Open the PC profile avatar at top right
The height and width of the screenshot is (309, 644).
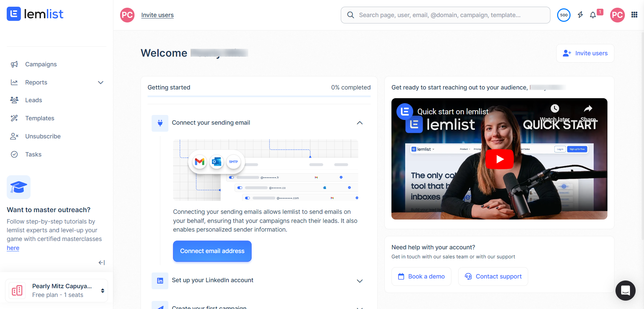click(x=617, y=15)
